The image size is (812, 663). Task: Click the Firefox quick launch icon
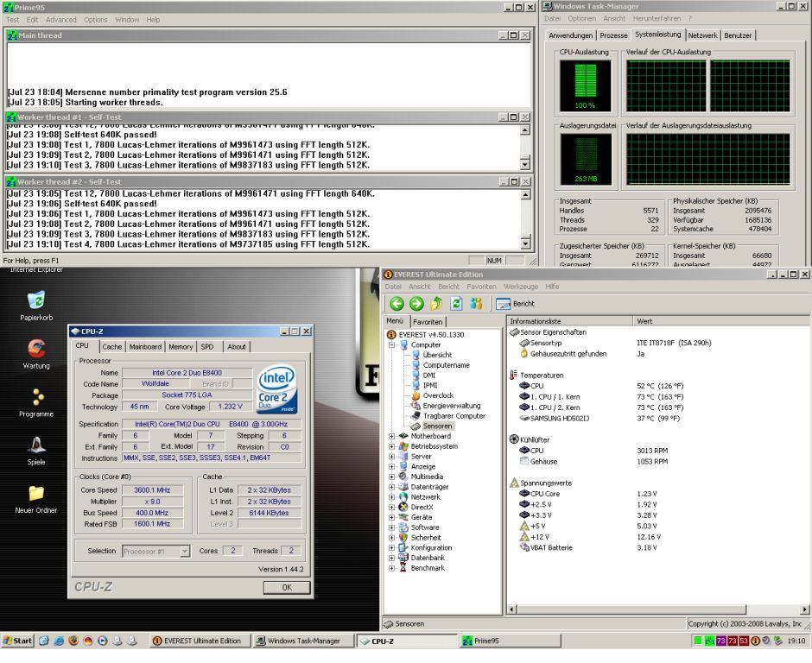point(73,641)
